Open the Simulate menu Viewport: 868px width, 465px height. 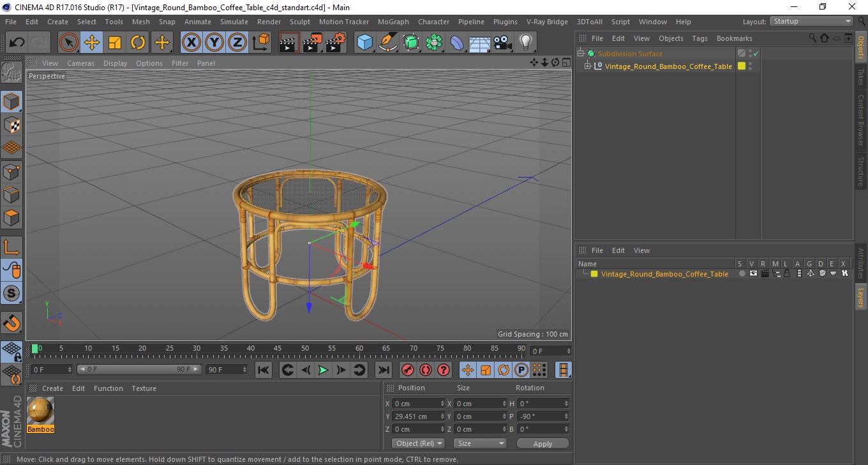234,22
